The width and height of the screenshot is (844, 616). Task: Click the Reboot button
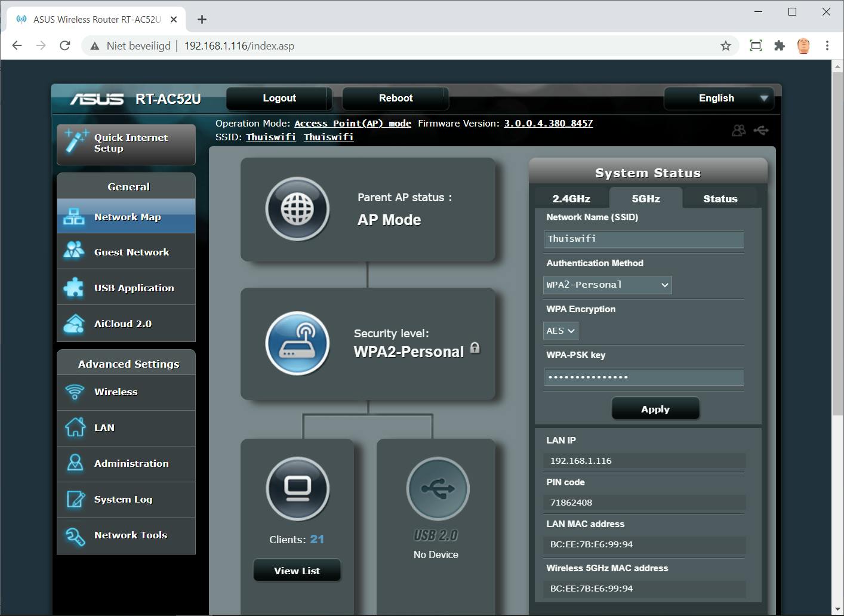click(396, 98)
